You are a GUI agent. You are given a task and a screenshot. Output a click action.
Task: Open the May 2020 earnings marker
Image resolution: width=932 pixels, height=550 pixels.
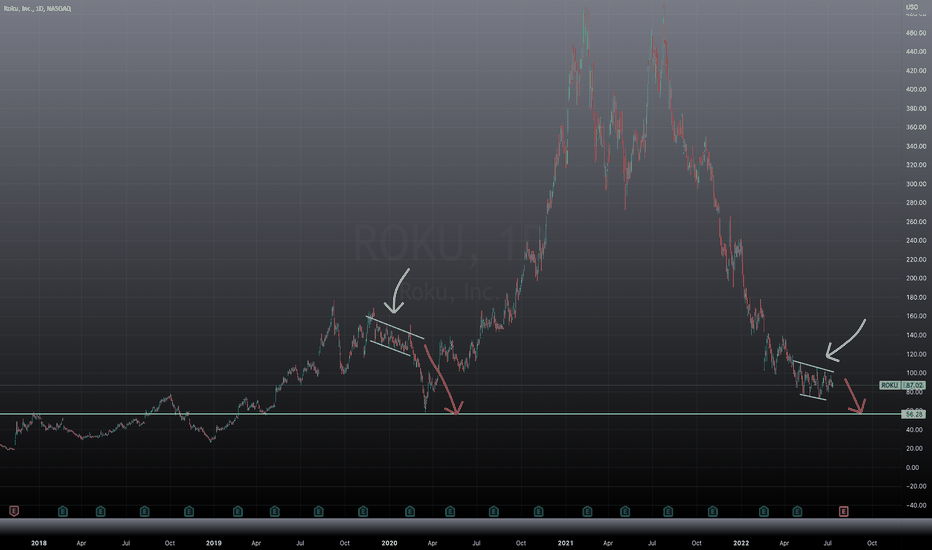point(450,511)
